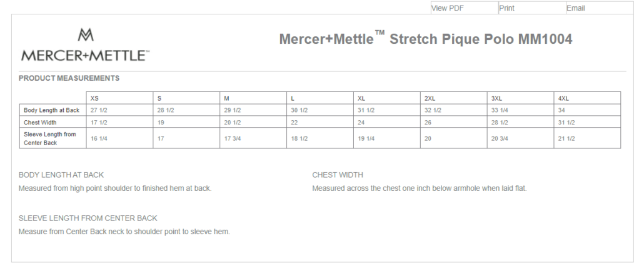Click the Chest Width row label
Image resolution: width=644 pixels, height=271 pixels.
point(40,122)
